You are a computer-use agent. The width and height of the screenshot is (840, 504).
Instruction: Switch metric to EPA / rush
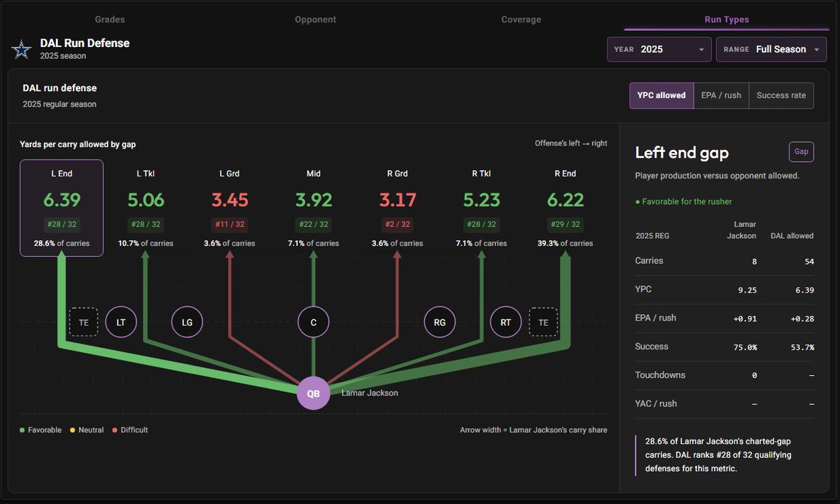pyautogui.click(x=721, y=95)
